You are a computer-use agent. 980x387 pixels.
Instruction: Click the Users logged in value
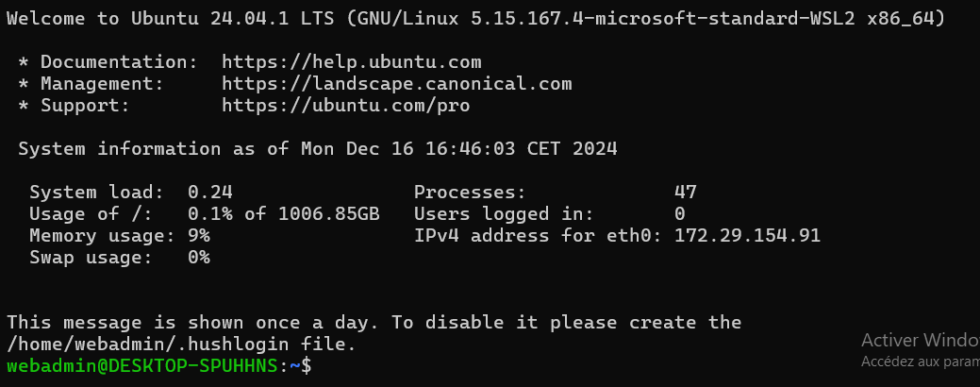point(679,213)
